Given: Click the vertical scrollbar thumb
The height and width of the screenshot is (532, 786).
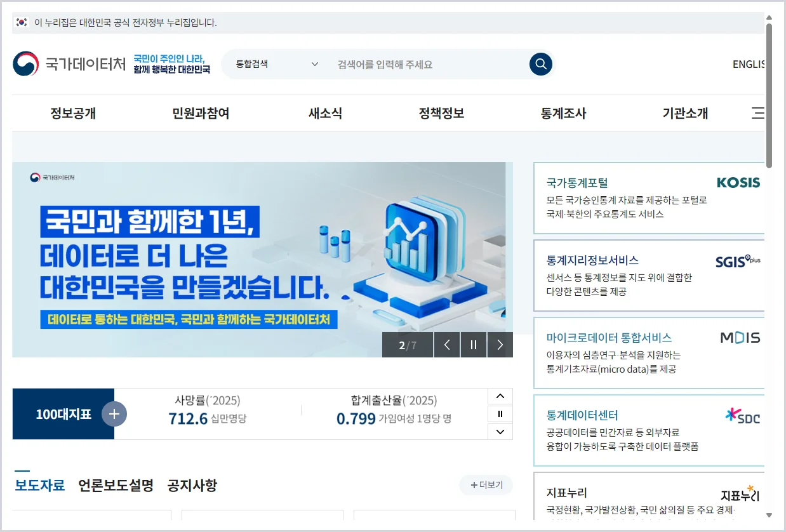Looking at the screenshot, I should point(769,95).
